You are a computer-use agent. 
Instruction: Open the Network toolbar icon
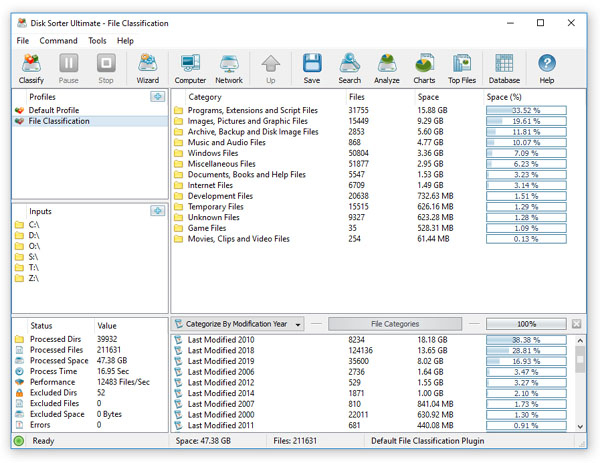point(229,68)
